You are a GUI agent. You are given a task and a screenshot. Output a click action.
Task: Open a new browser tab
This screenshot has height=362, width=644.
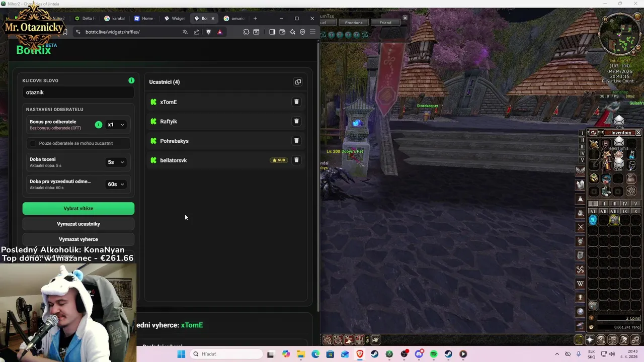(255, 19)
